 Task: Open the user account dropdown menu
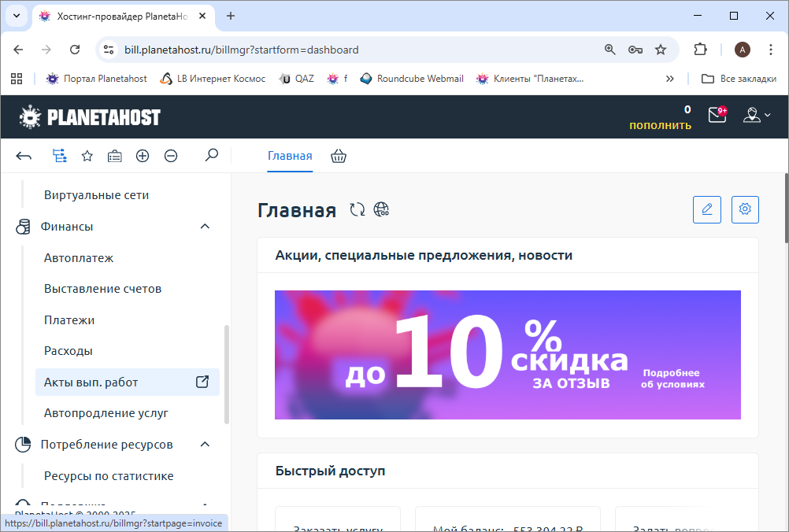pos(756,116)
